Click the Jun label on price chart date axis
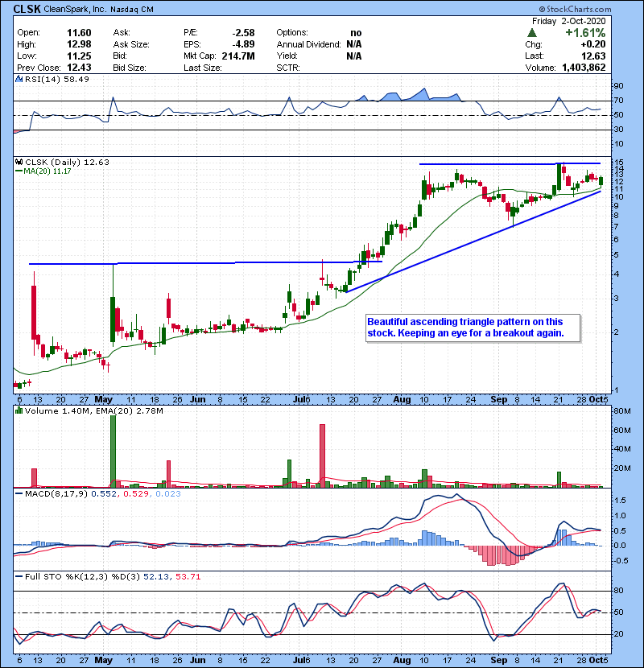The height and width of the screenshot is (668, 644). (x=197, y=400)
